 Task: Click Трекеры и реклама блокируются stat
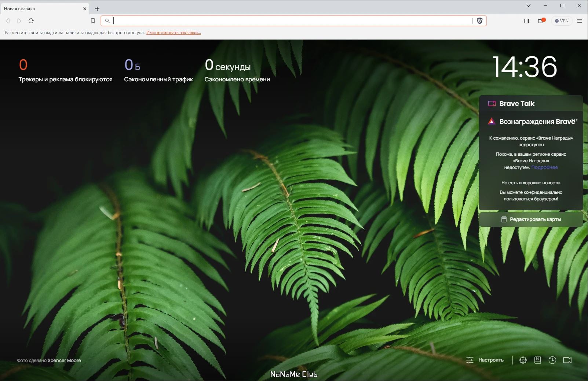[65, 70]
